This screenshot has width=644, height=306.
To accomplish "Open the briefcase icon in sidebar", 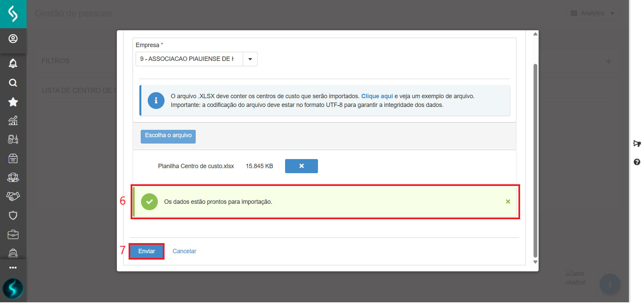I will 13,234.
